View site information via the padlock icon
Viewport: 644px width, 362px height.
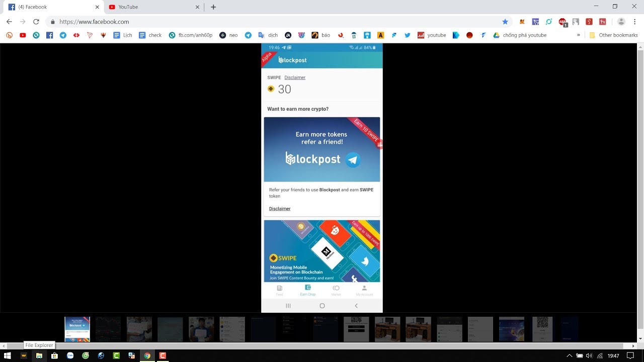[x=53, y=22]
